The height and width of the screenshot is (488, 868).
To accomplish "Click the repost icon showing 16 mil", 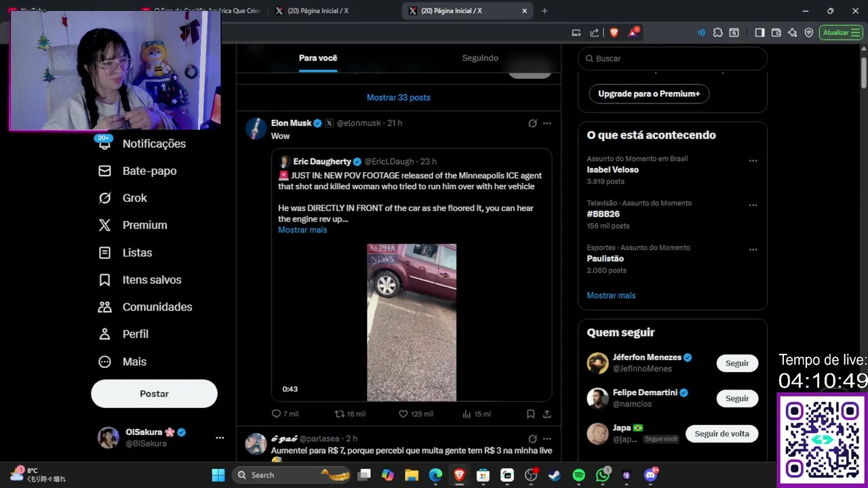I will click(x=340, y=413).
